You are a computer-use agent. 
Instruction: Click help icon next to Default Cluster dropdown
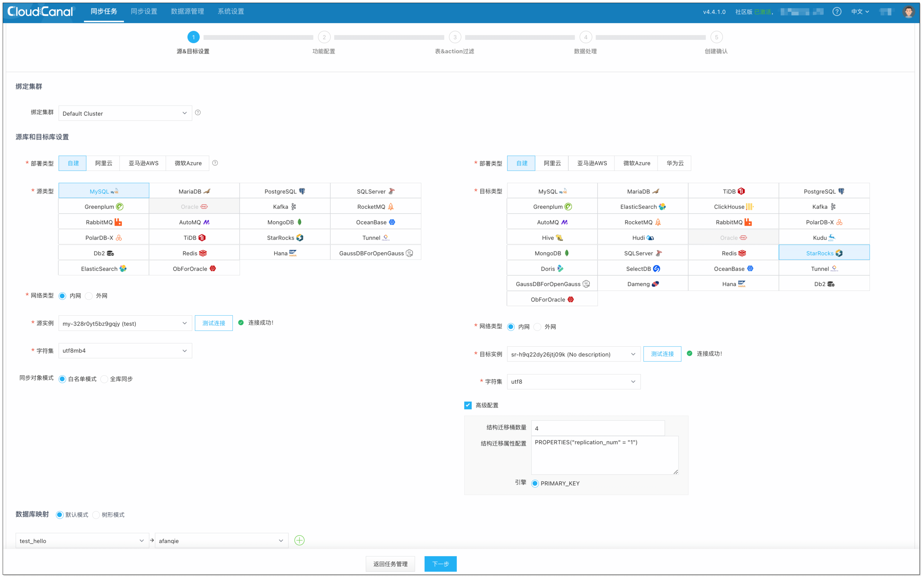coord(198,113)
